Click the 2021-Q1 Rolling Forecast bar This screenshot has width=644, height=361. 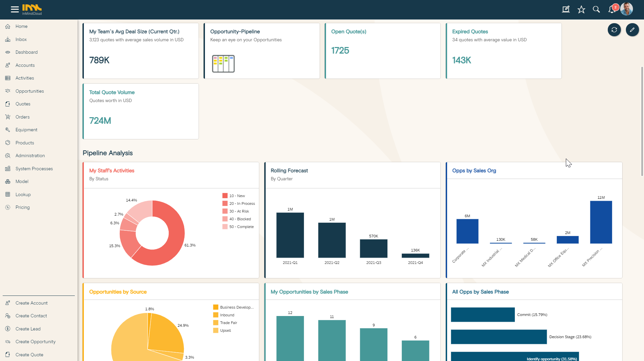point(290,235)
